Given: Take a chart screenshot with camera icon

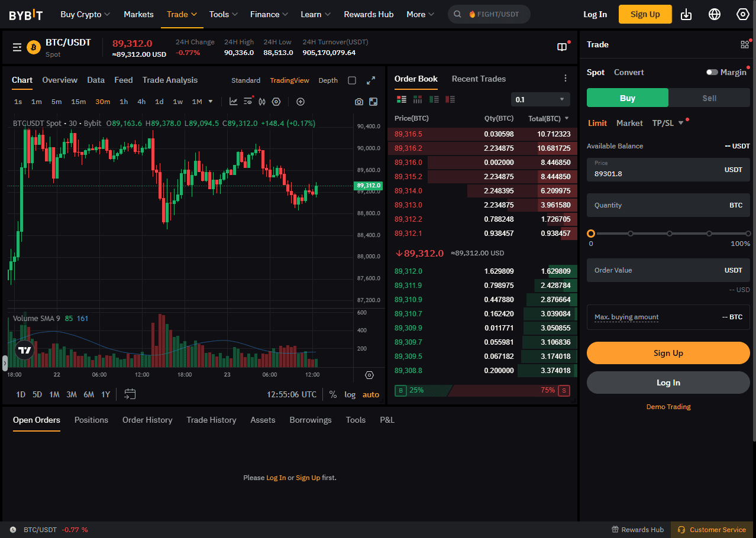Looking at the screenshot, I should click(359, 101).
